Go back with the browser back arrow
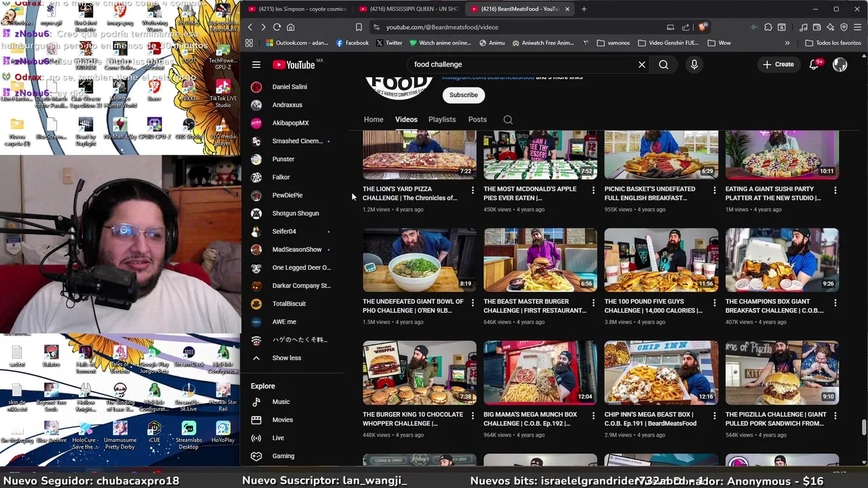Screen dimensions: 868x488 250,27
